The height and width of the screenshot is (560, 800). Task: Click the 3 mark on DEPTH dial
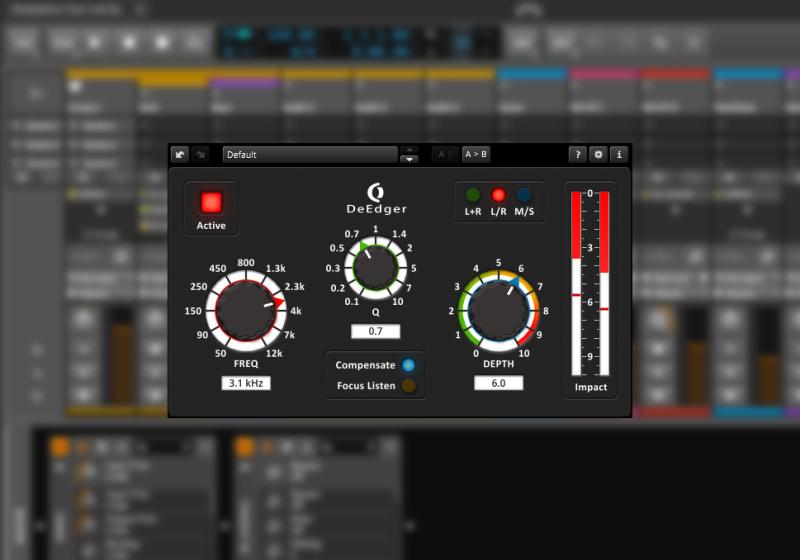click(x=457, y=287)
